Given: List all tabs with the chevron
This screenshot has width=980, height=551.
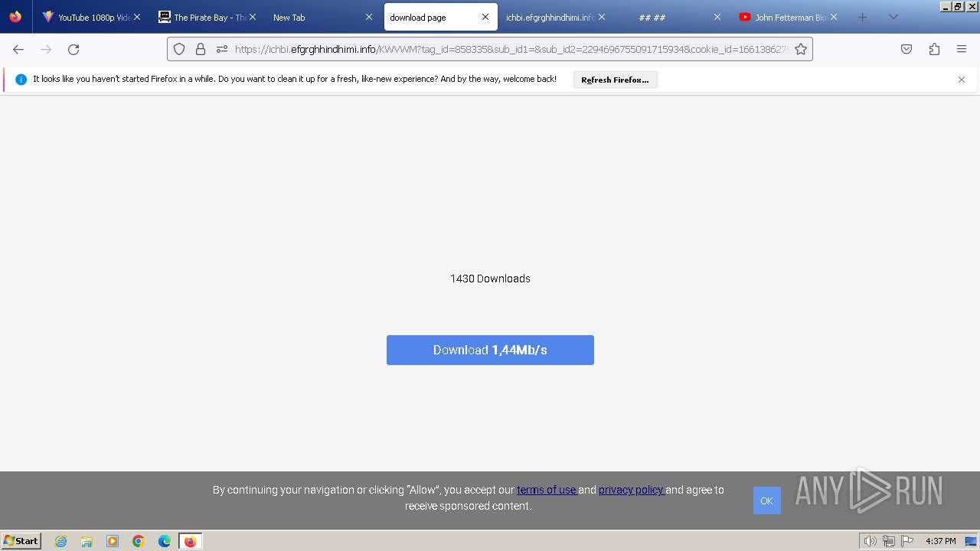Looking at the screenshot, I should (x=893, y=17).
